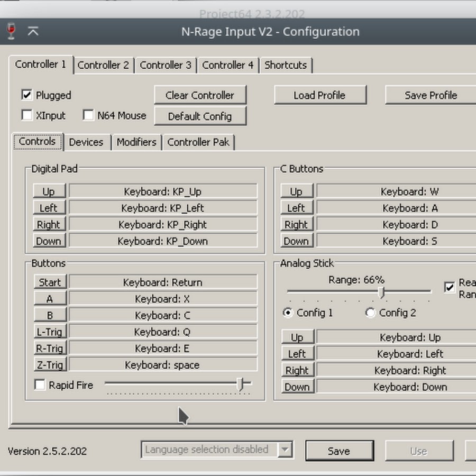Click the 'Keyboard: space' mapping field
The image size is (476, 476).
[163, 365]
